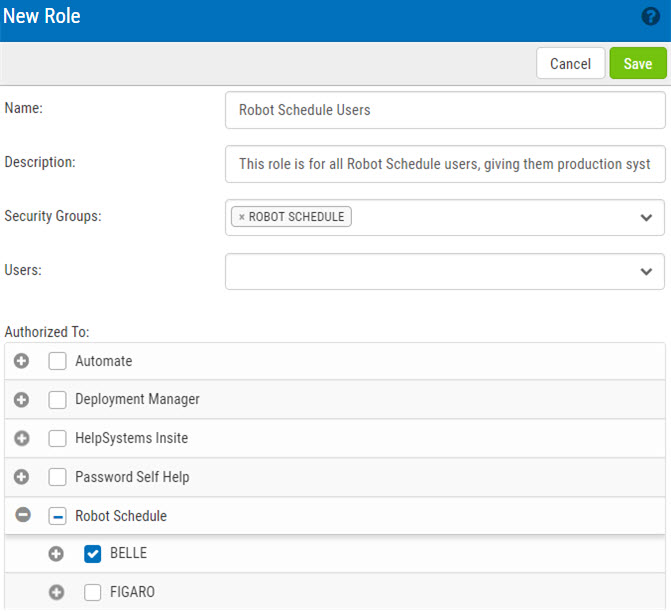Viewport: 671px width, 612px height.
Task: Expand Password Self Help plus icon
Action: (21, 477)
